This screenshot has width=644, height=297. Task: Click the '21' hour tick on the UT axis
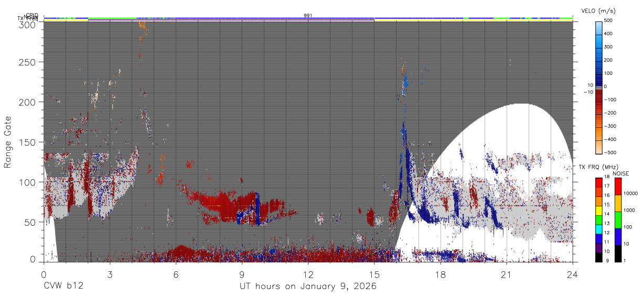tap(506, 274)
